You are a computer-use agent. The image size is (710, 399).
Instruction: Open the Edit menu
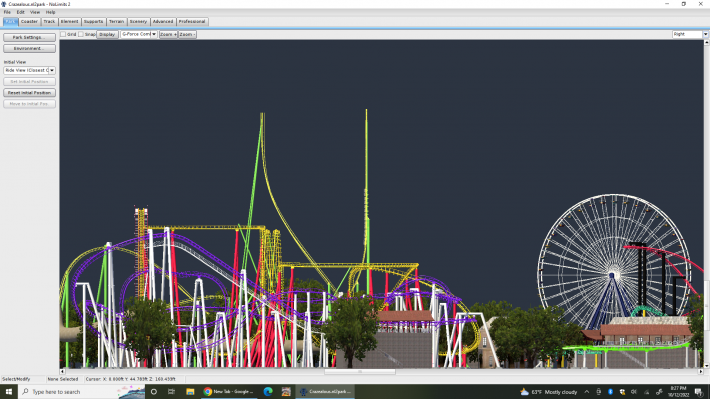click(x=20, y=12)
